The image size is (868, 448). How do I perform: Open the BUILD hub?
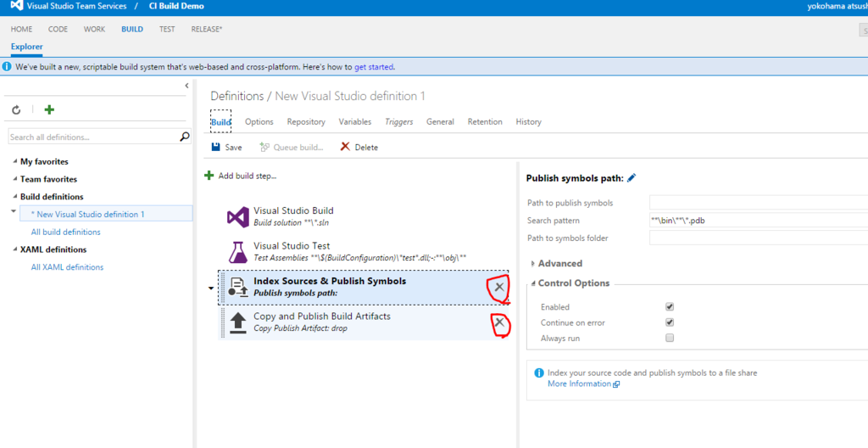point(132,30)
